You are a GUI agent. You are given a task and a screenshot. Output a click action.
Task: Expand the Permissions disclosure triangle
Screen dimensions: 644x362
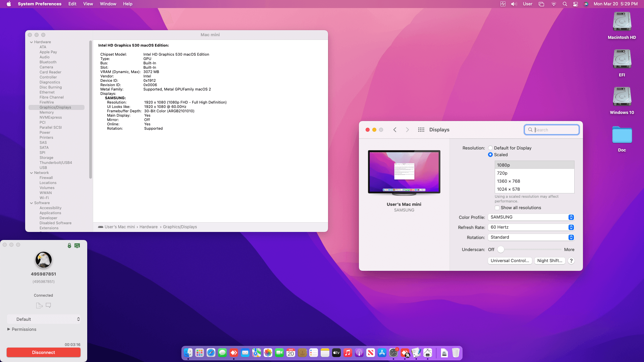tap(9, 329)
